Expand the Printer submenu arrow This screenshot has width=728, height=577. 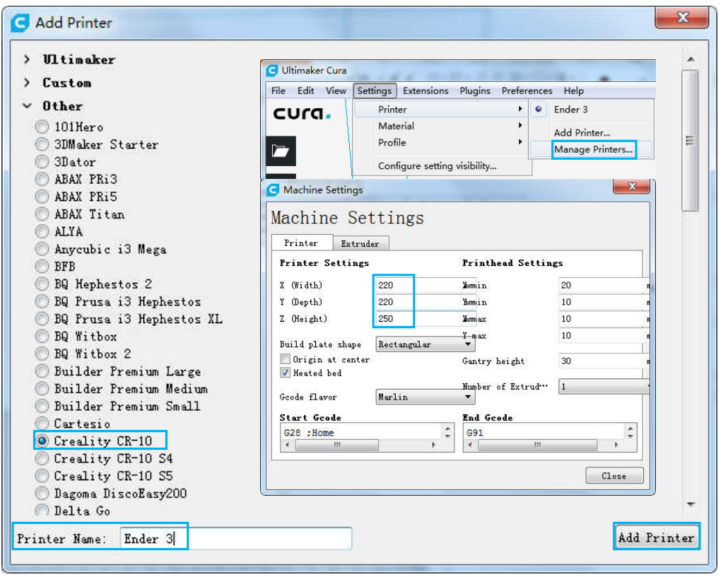pyautogui.click(x=520, y=109)
